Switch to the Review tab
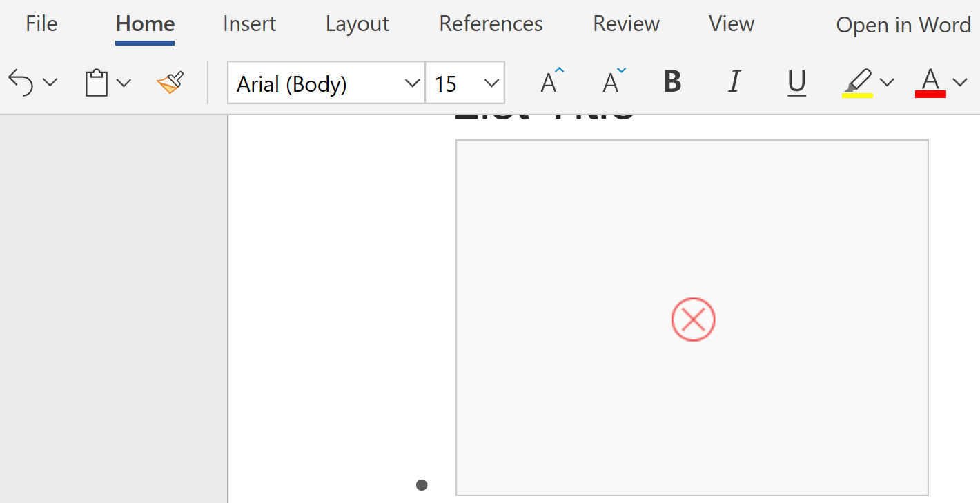The height and width of the screenshot is (503, 980). point(626,24)
